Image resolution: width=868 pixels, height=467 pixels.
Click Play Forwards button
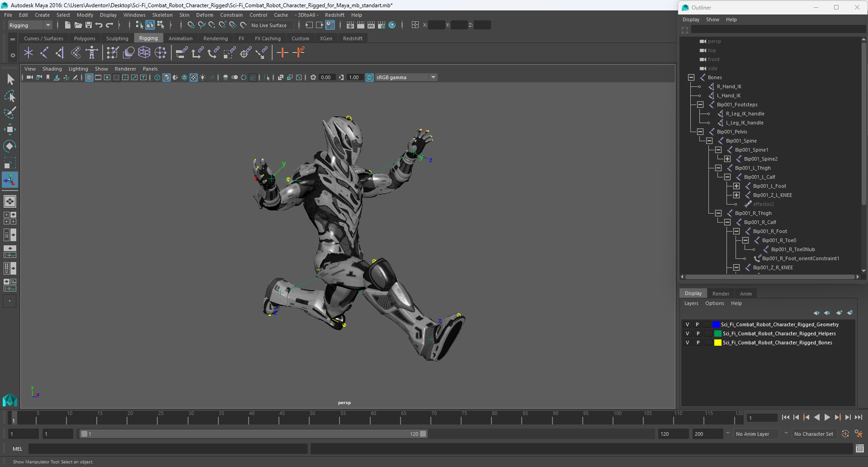point(827,417)
